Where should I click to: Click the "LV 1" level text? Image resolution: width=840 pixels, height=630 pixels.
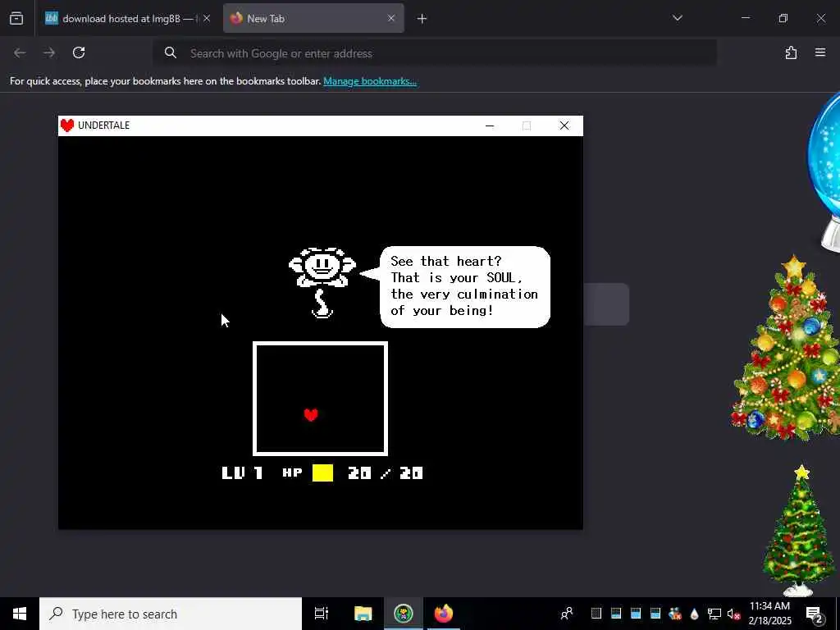point(242,472)
